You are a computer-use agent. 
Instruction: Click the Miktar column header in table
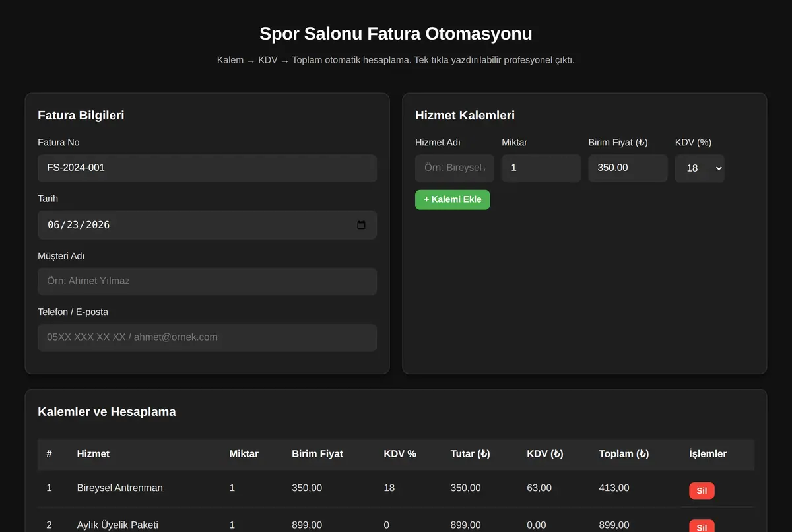pyautogui.click(x=244, y=454)
